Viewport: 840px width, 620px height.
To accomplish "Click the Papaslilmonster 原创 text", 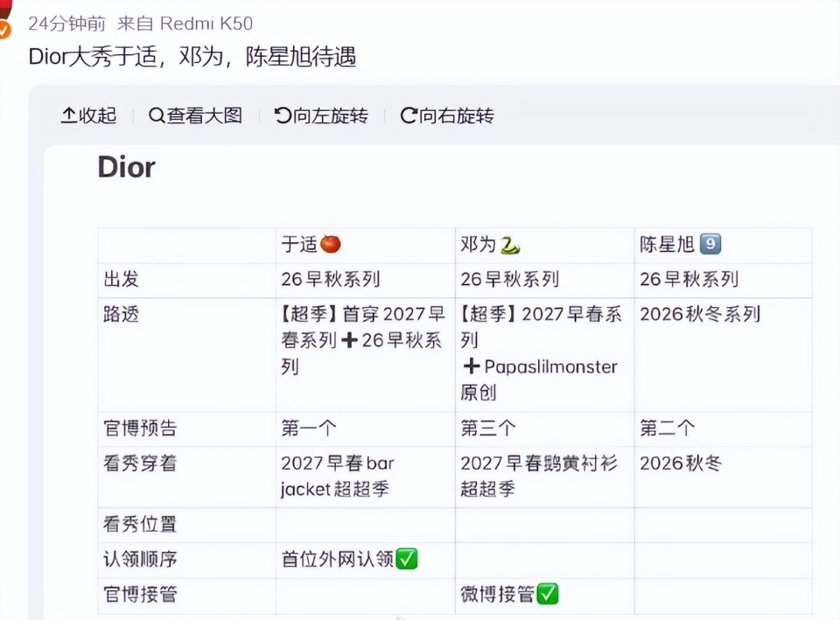I will click(539, 380).
